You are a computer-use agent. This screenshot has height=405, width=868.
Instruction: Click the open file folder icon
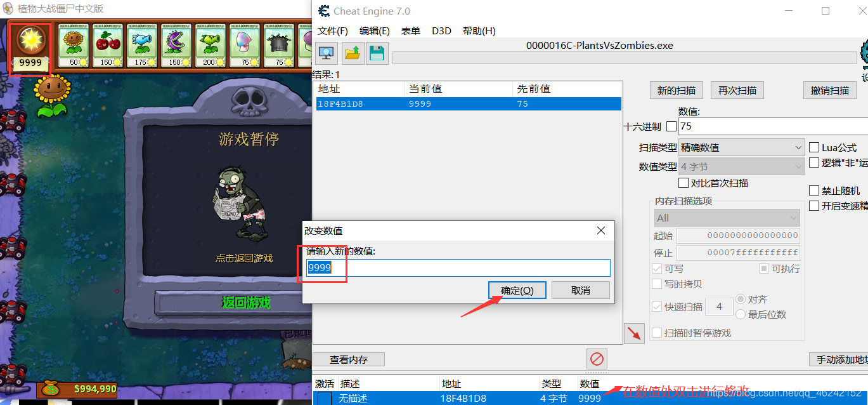coord(353,53)
